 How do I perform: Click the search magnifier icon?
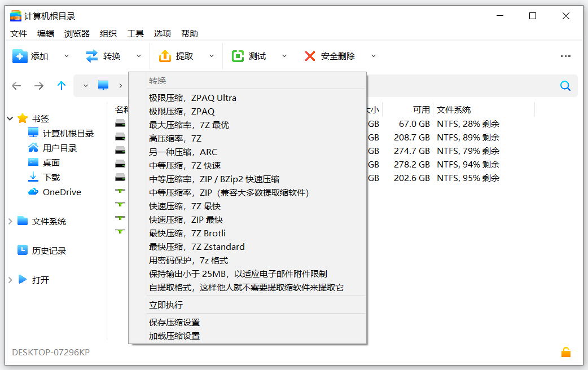[x=565, y=86]
